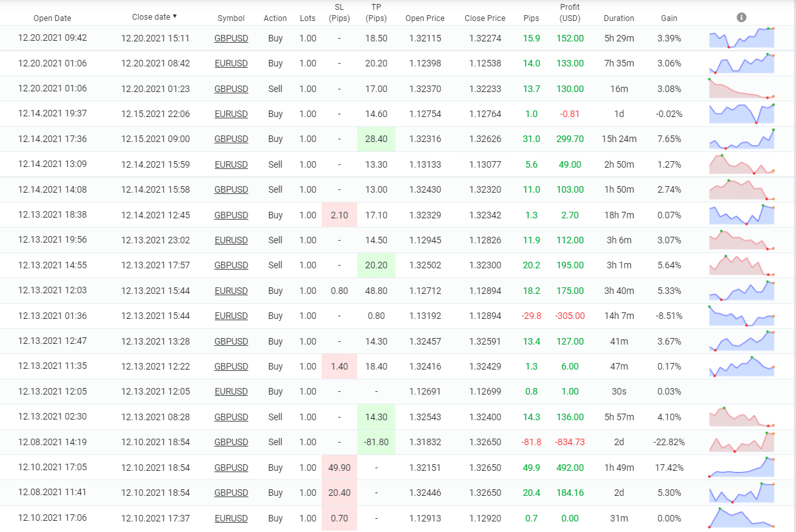796x532 pixels.
Task: Open the GBPUSD link in the top row
Action: point(231,38)
